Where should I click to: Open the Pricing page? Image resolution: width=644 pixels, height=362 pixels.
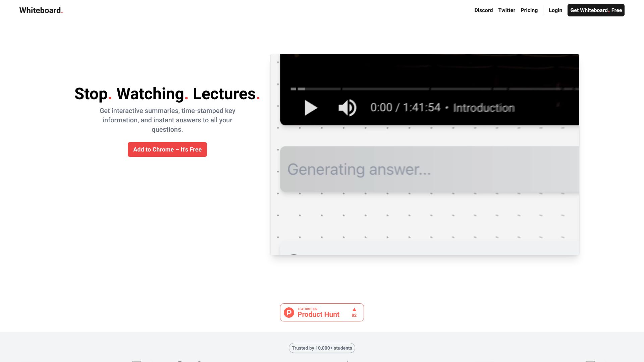click(x=529, y=10)
